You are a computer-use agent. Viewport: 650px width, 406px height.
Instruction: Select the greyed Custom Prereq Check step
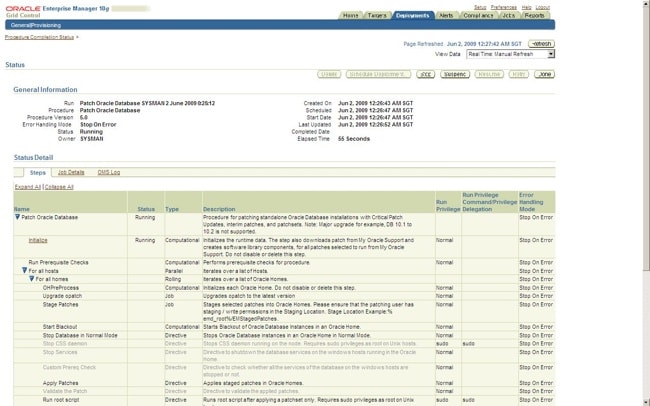coord(69,367)
